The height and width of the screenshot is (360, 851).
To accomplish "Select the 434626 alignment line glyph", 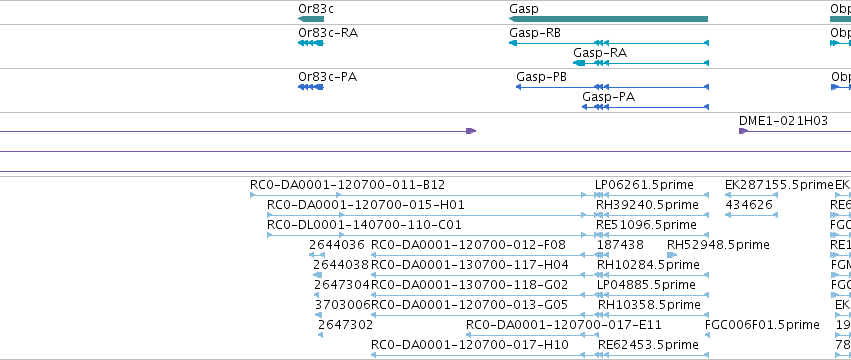I will point(751,215).
